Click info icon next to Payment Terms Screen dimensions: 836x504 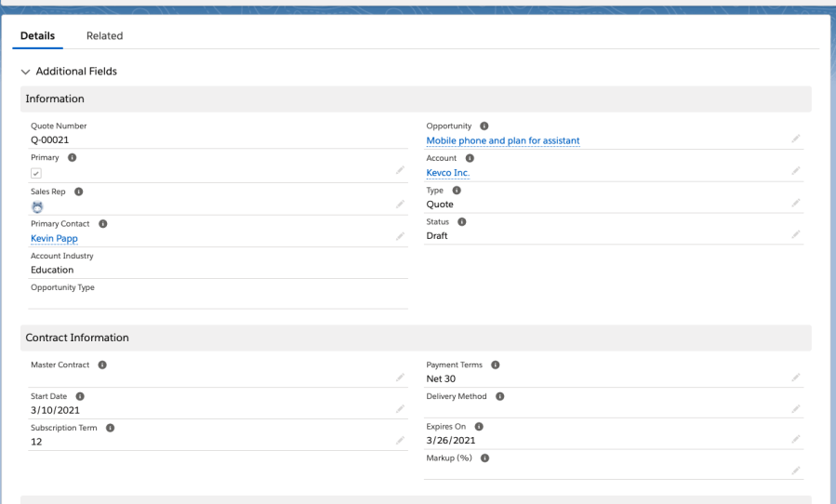pos(495,365)
